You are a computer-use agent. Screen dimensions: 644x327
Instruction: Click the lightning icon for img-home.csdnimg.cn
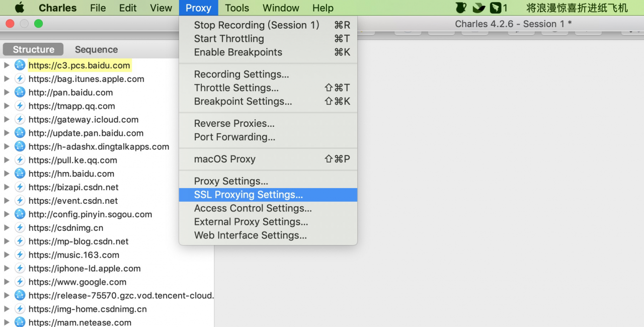tap(20, 309)
